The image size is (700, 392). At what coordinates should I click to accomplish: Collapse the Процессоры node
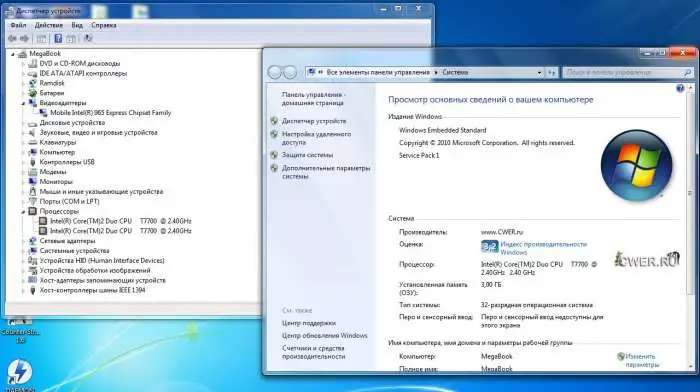(23, 212)
